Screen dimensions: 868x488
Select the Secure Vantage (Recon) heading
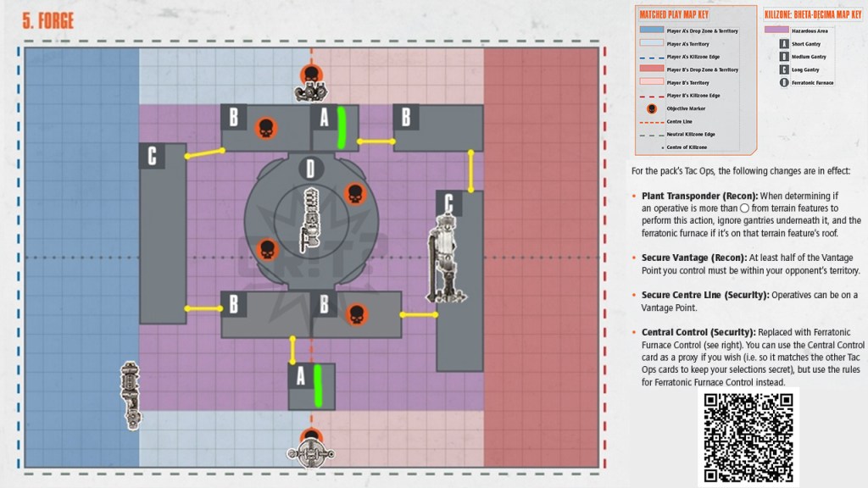click(x=687, y=258)
